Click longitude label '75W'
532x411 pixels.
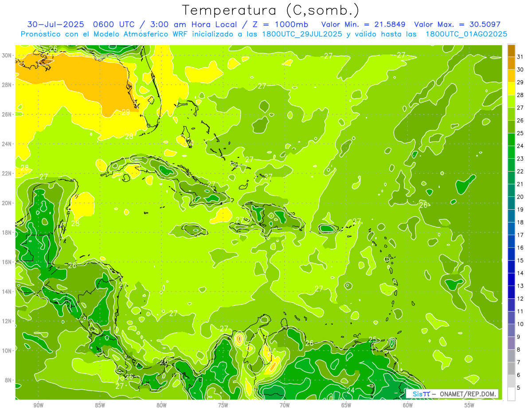click(223, 405)
